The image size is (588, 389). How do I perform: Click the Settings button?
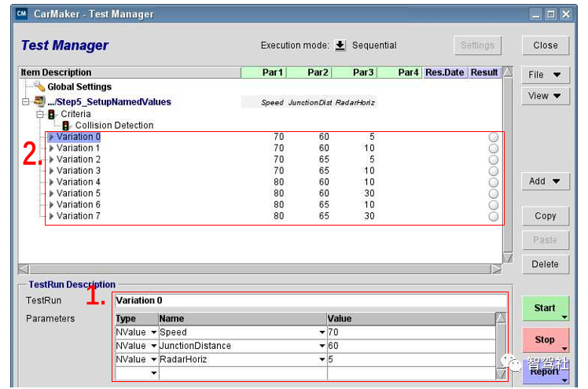click(x=477, y=46)
